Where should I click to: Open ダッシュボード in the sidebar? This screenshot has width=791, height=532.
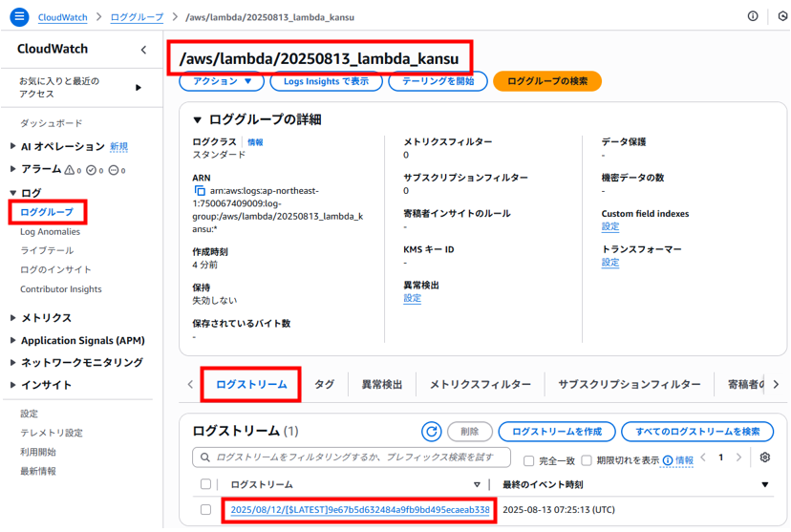point(52,123)
